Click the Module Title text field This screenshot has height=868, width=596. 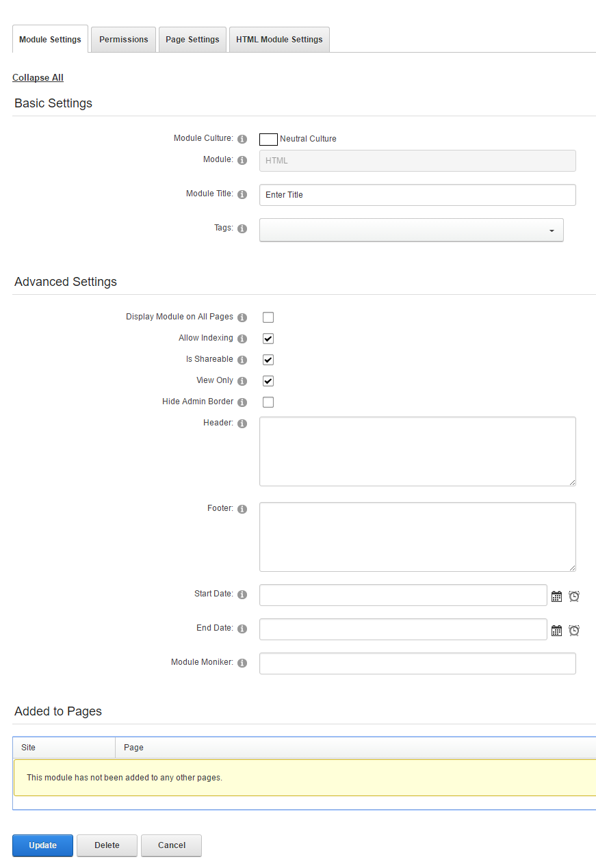[417, 195]
